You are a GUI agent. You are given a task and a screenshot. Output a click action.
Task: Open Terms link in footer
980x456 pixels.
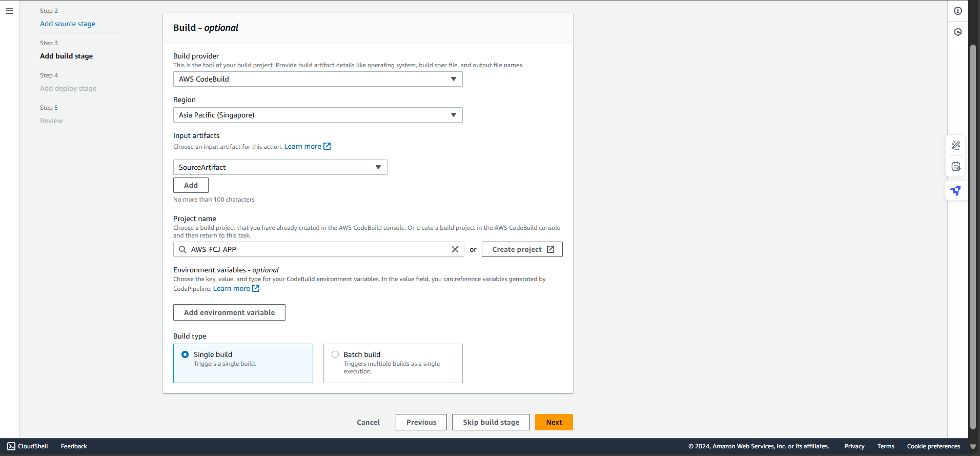tap(886, 446)
